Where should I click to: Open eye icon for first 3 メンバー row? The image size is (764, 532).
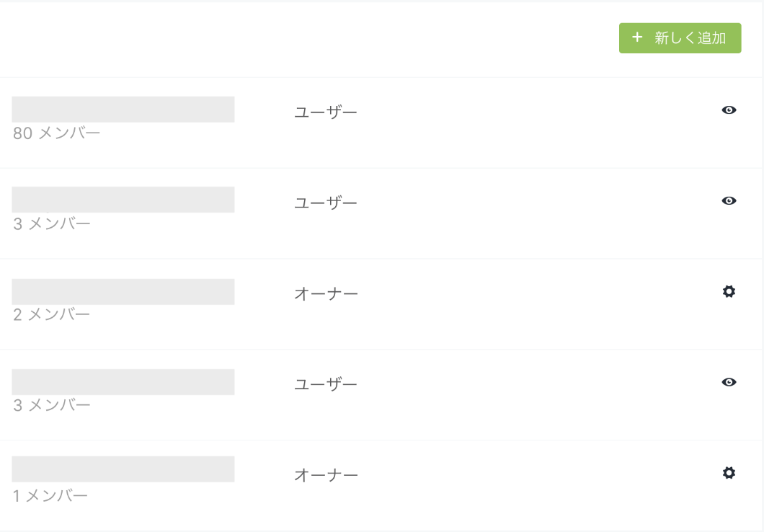(x=729, y=200)
